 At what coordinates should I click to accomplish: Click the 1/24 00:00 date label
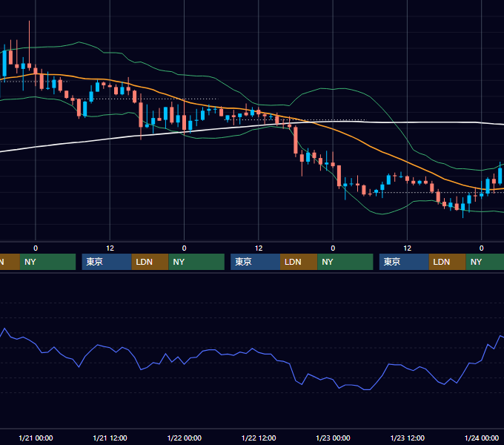[482, 438]
